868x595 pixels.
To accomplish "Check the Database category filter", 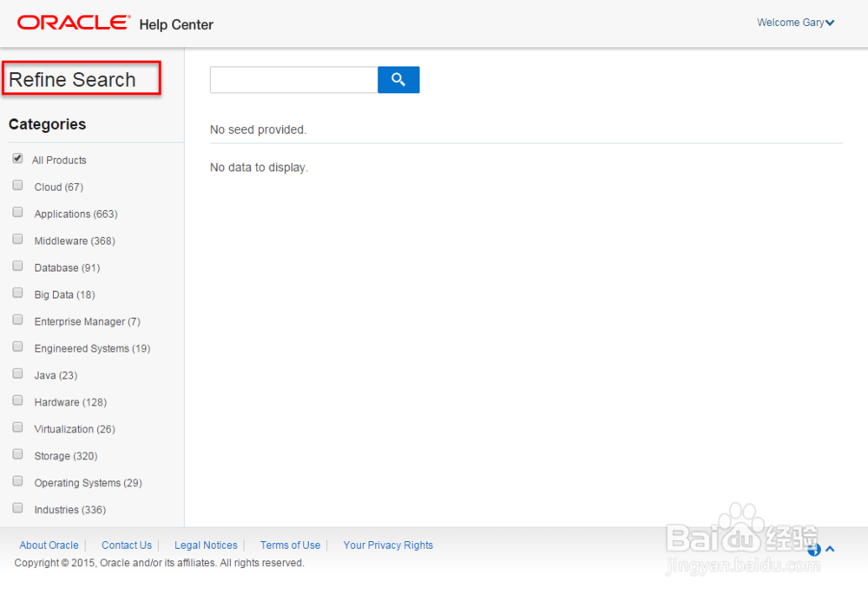I will (17, 267).
